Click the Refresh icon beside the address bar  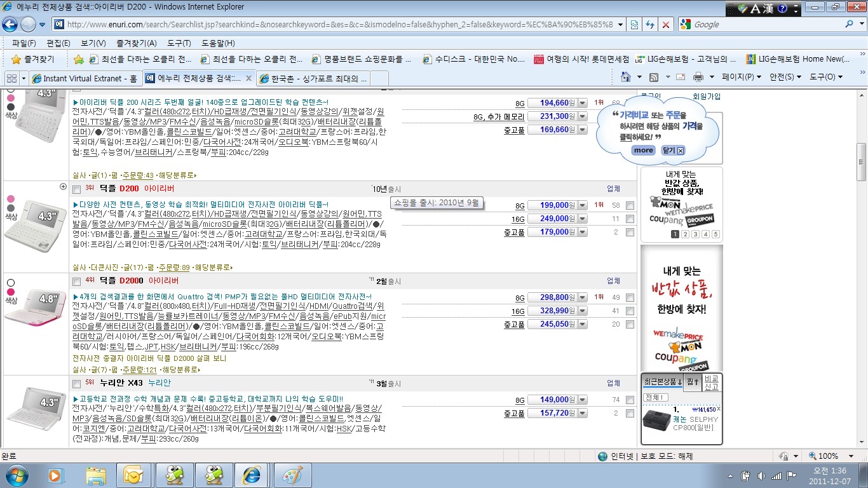(x=649, y=25)
